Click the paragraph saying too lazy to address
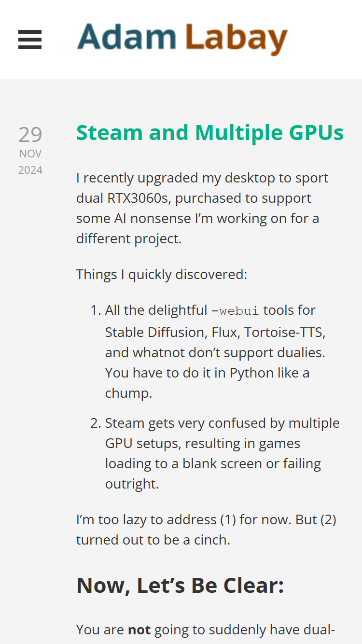Viewport: 362px width, 644px height. point(207,530)
